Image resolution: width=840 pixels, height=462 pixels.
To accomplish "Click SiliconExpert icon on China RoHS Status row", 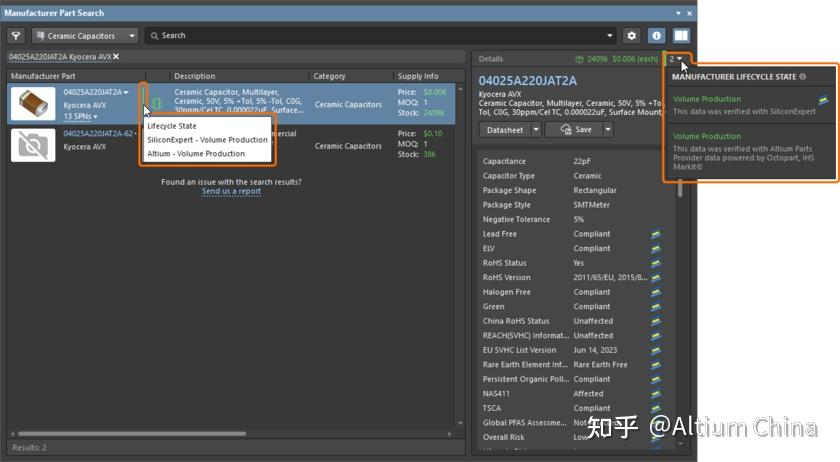I will tap(656, 321).
